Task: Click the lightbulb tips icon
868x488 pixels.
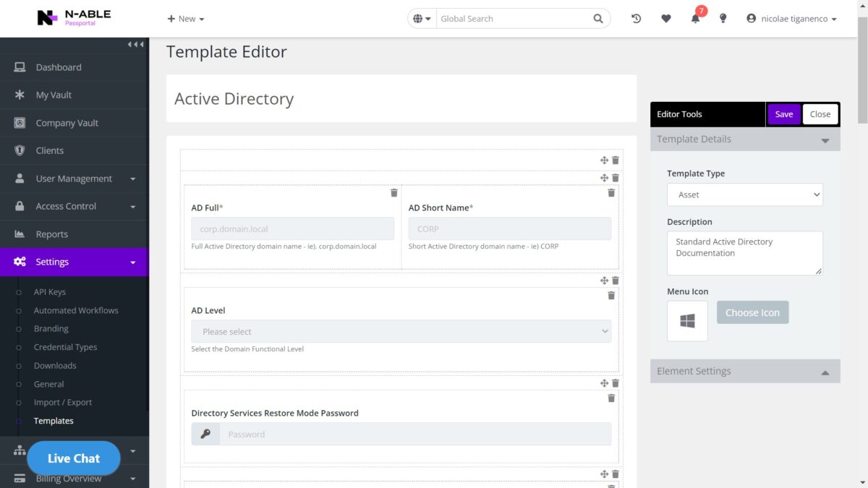Action: 723,19
